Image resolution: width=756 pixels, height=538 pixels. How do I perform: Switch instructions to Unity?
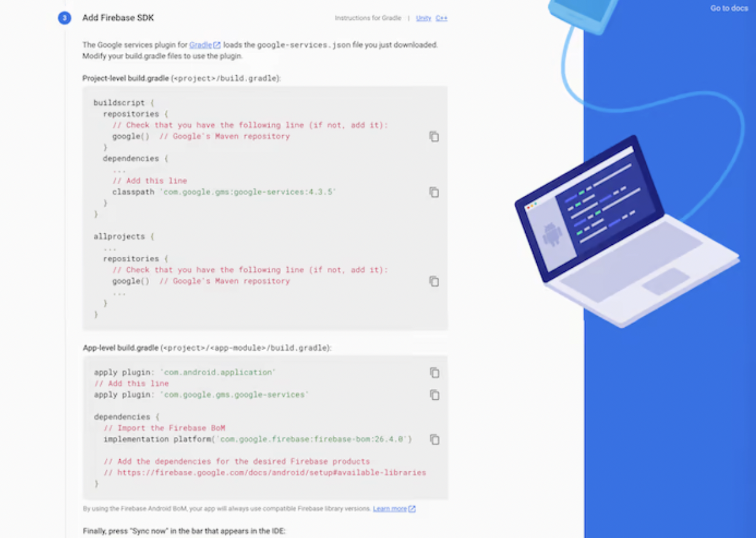[423, 18]
